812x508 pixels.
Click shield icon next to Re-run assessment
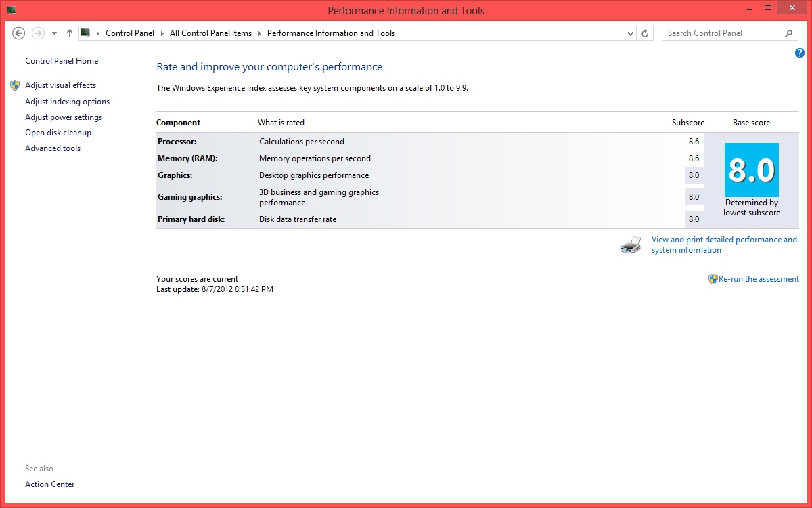coord(713,279)
